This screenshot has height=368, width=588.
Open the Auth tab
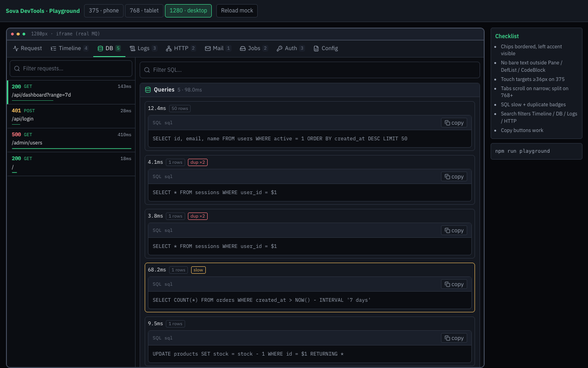tap(291, 48)
